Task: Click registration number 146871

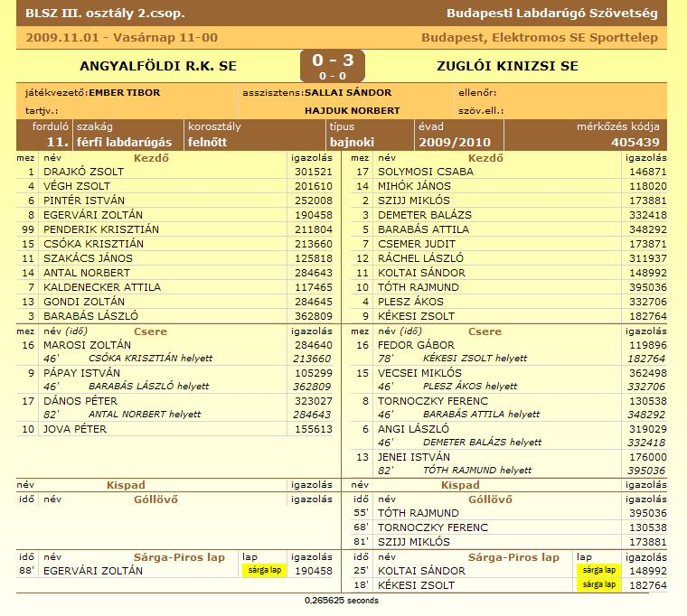Action: [648, 172]
